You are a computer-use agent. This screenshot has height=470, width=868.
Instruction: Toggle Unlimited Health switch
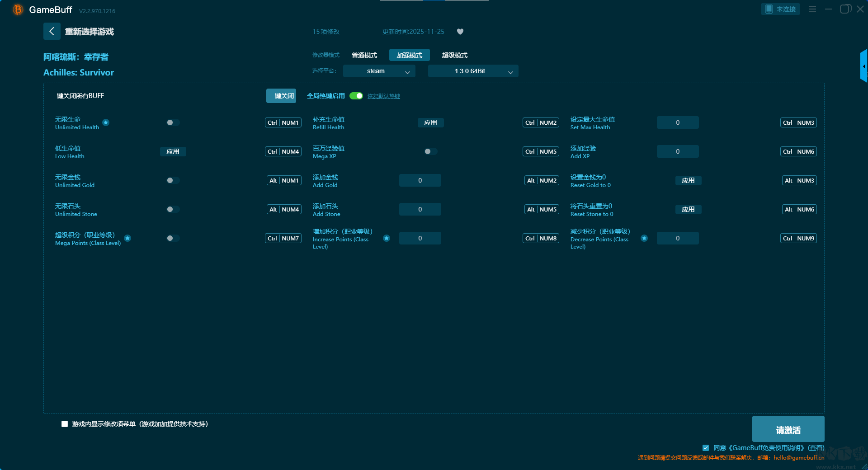[x=173, y=122]
